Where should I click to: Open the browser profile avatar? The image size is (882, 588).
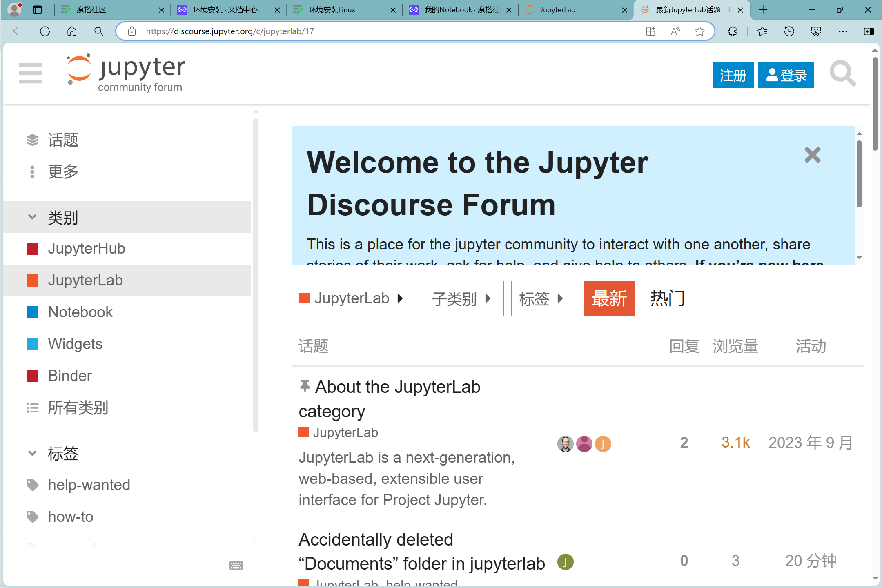coord(15,9)
